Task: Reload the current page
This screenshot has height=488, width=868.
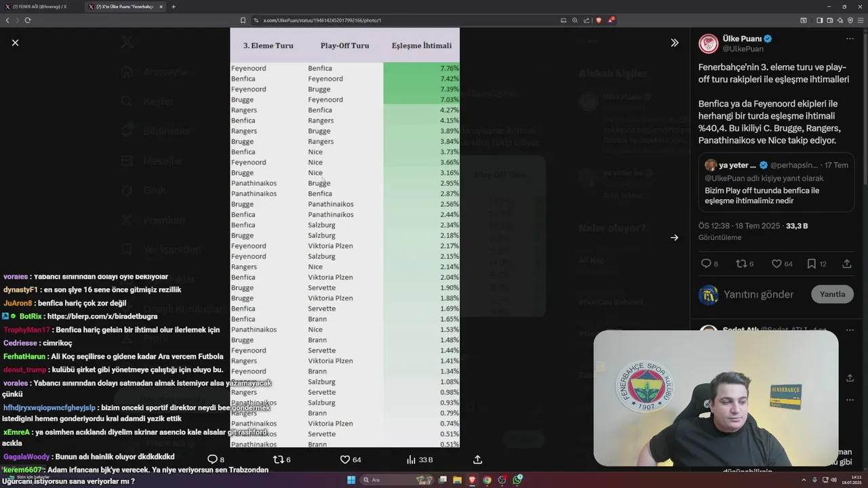Action: pyautogui.click(x=28, y=20)
